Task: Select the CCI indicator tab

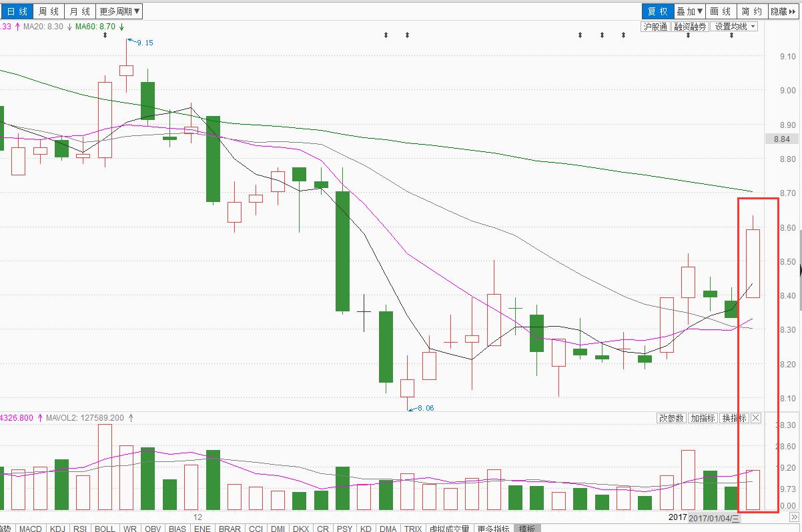Action: tap(256, 528)
